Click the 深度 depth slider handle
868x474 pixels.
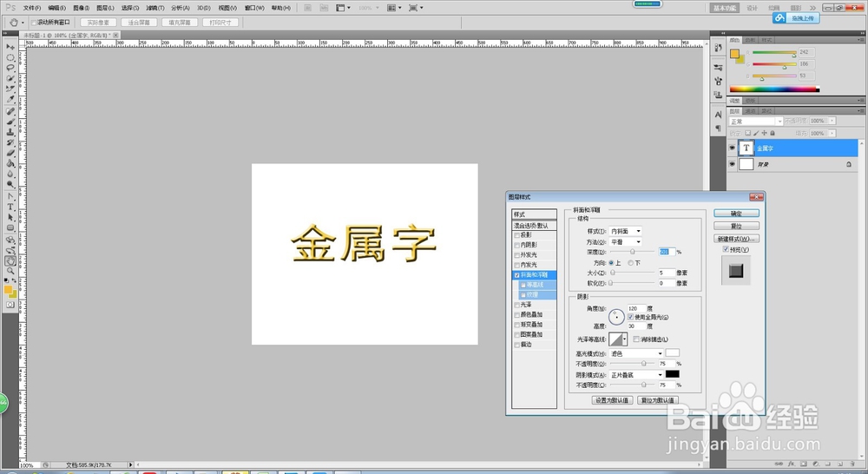click(x=633, y=253)
